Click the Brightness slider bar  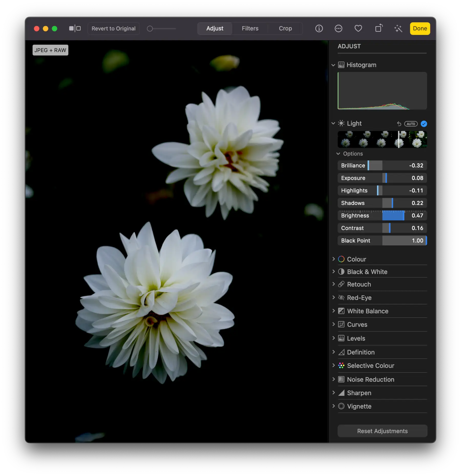[x=382, y=215]
